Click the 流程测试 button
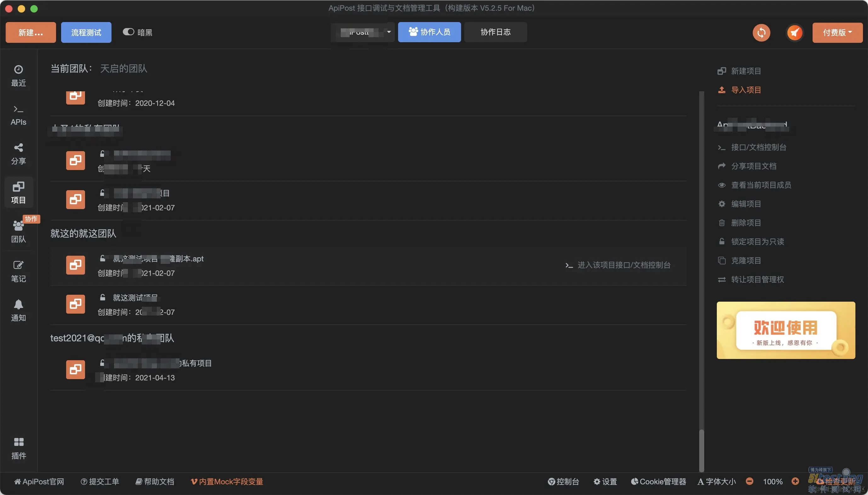Image resolution: width=868 pixels, height=495 pixels. click(86, 32)
